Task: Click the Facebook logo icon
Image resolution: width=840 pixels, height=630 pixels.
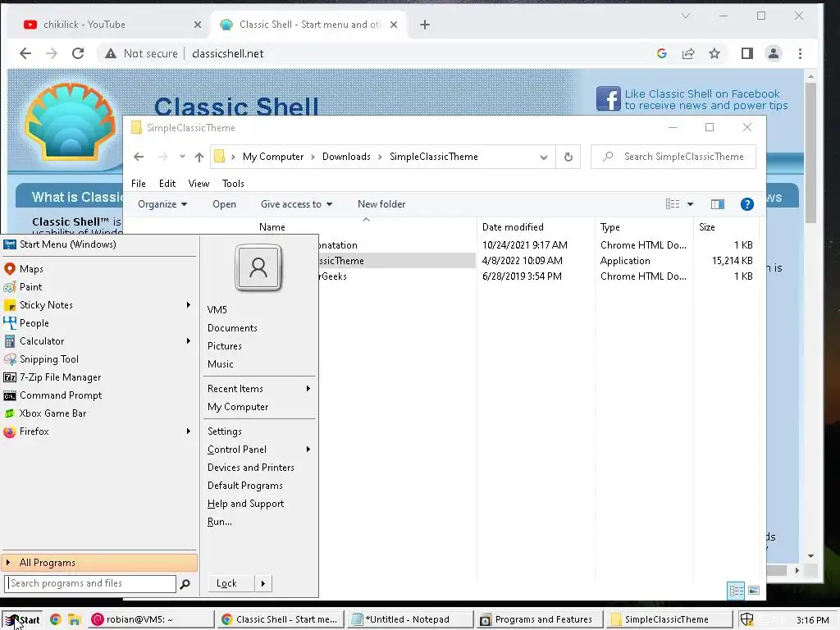Action: tap(609, 98)
